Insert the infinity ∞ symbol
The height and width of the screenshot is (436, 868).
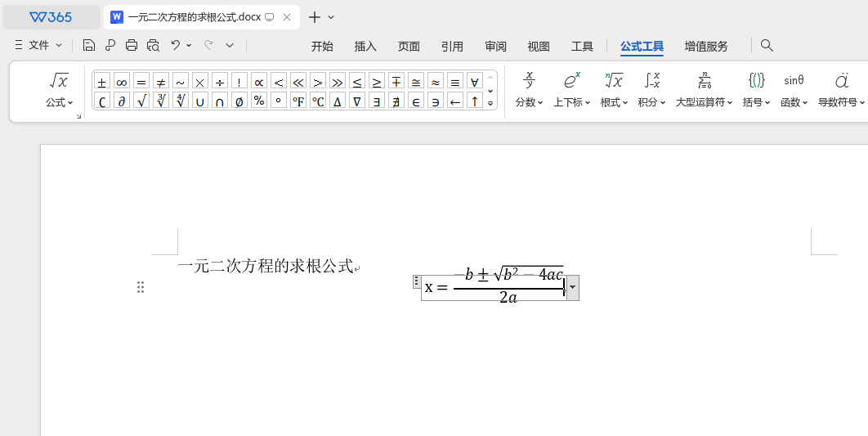[122, 82]
